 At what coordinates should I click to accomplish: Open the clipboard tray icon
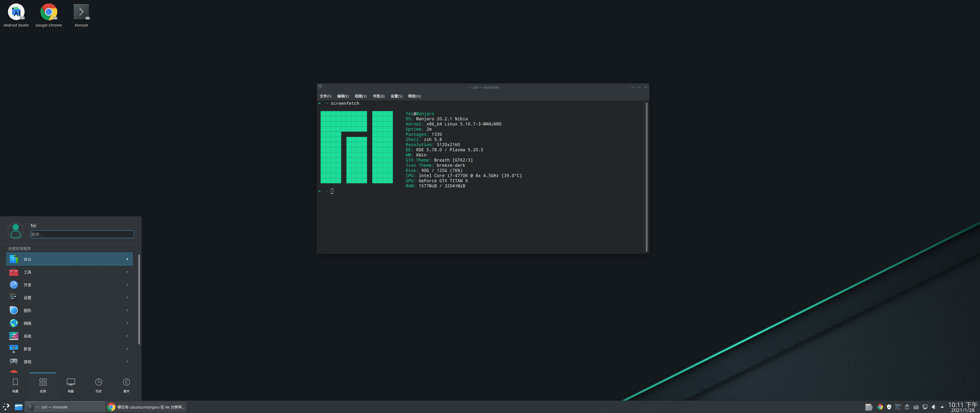pyautogui.click(x=907, y=407)
